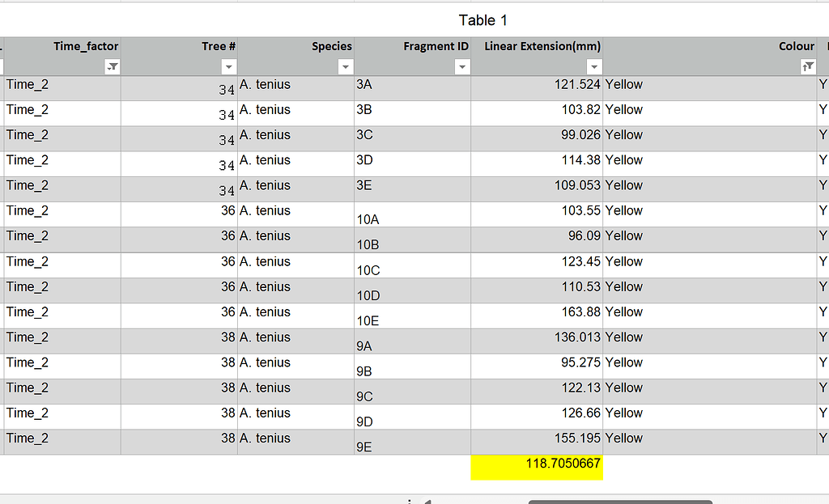
Task: Select the Tree # column header
Action: [x=217, y=46]
